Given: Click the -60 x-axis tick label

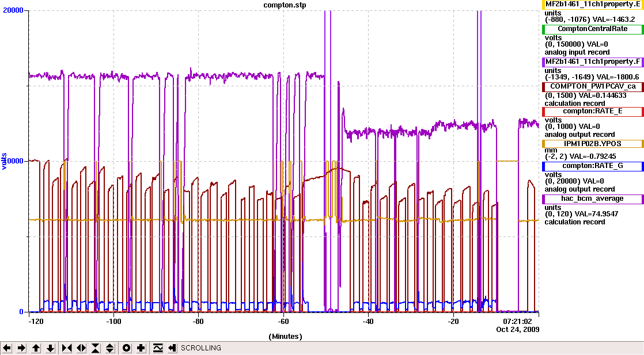Looking at the screenshot, I should coord(283,322).
